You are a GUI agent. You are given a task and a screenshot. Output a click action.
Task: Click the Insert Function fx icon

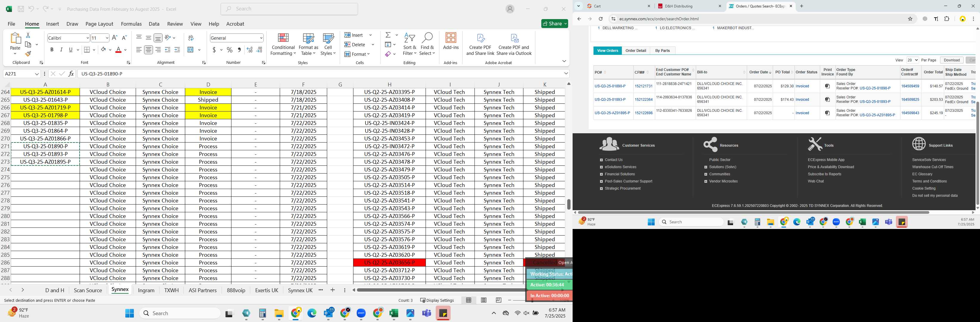(x=71, y=74)
